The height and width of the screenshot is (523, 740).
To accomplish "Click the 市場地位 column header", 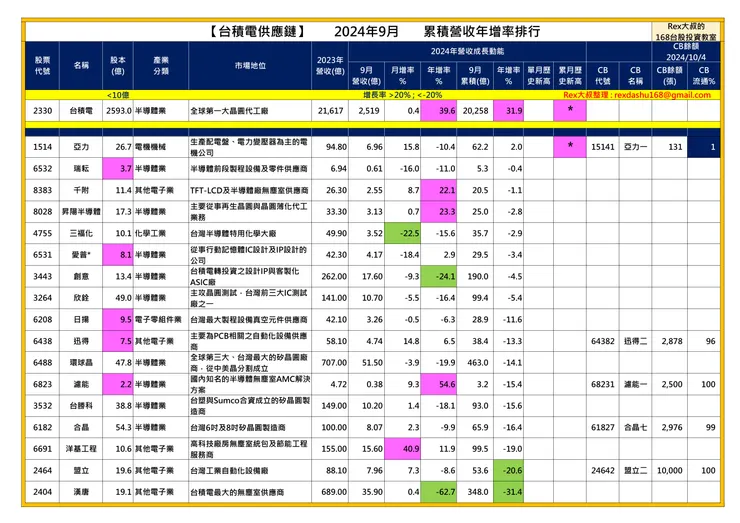I will click(x=250, y=66).
